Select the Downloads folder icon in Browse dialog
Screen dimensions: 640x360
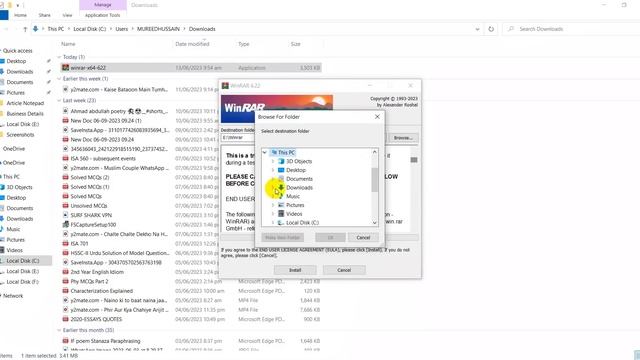coord(281,187)
